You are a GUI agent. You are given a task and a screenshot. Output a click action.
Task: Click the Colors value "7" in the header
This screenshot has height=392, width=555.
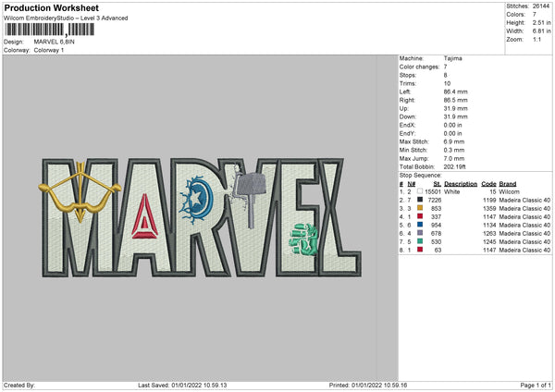click(x=535, y=15)
